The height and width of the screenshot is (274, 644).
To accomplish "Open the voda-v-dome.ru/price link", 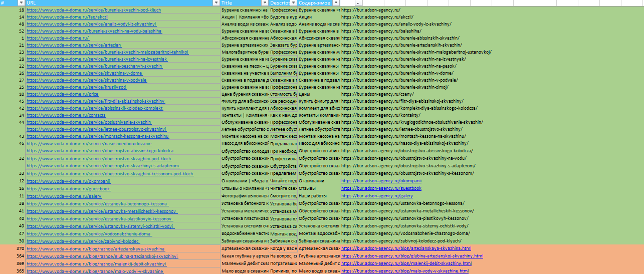I will 63,94.
